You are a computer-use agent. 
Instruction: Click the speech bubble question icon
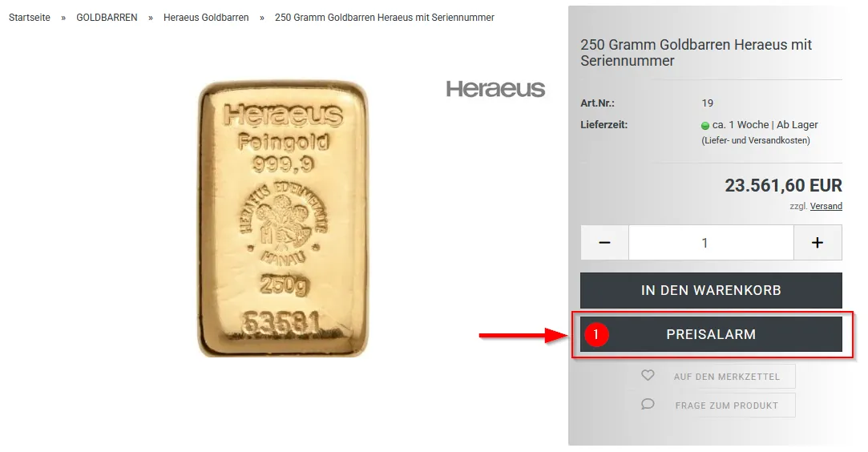(x=648, y=405)
